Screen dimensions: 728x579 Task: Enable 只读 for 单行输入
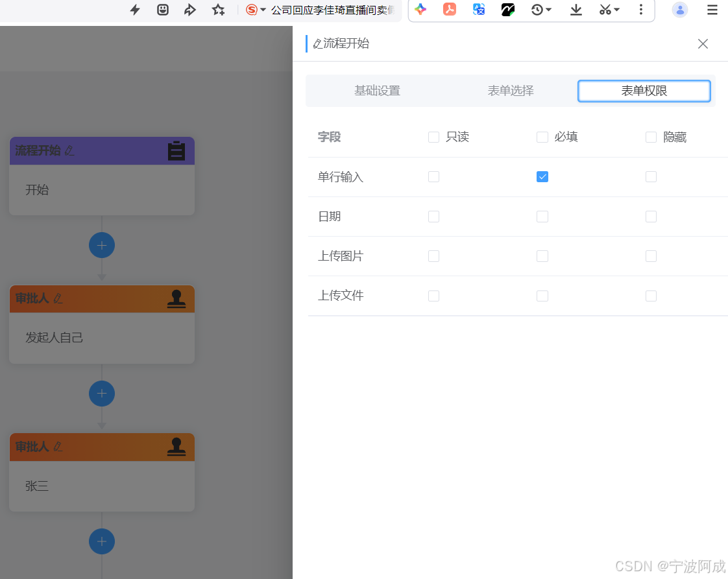[x=433, y=177]
